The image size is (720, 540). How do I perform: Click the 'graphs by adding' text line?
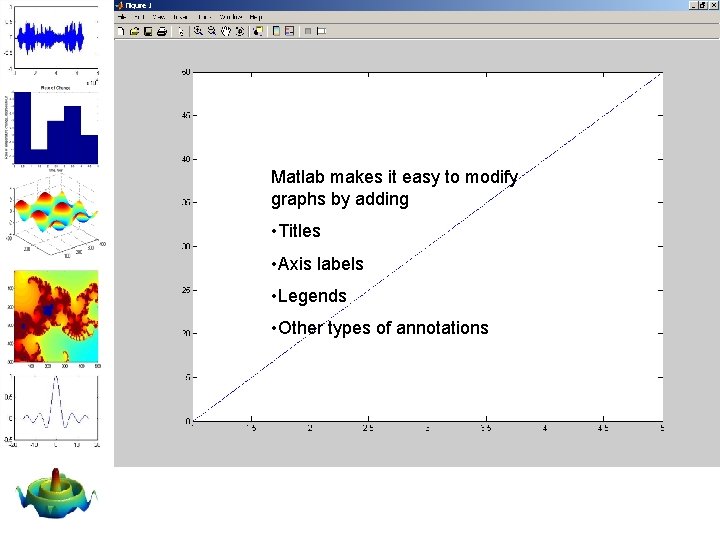(340, 199)
